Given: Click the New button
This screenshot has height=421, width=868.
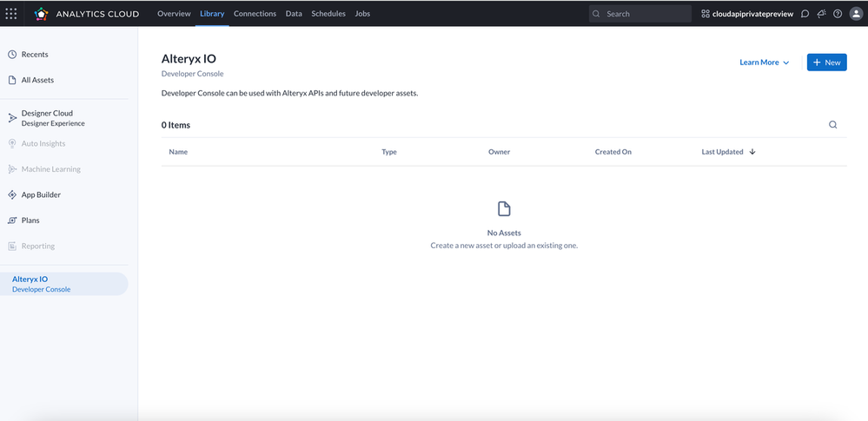Looking at the screenshot, I should (x=826, y=62).
